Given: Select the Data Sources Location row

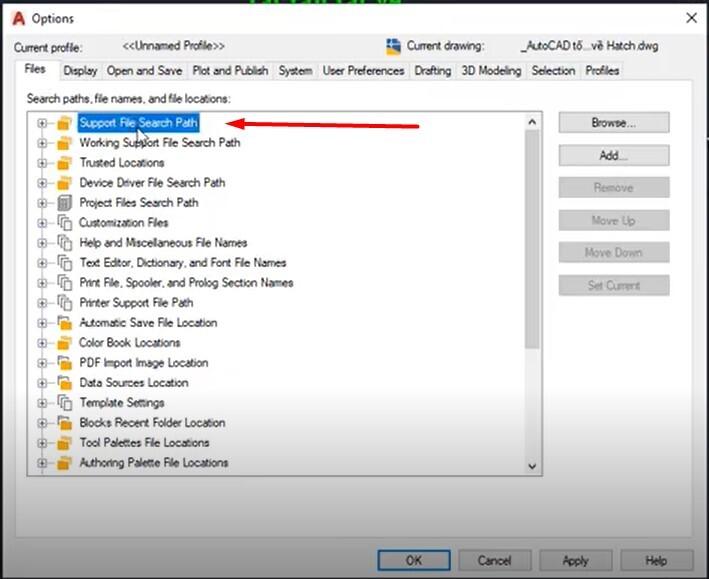Looking at the screenshot, I should 134,383.
